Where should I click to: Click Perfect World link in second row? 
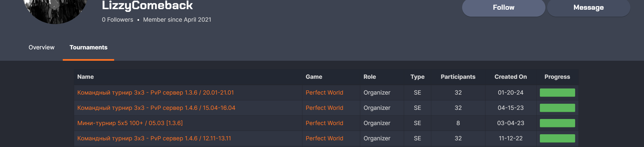324,108
